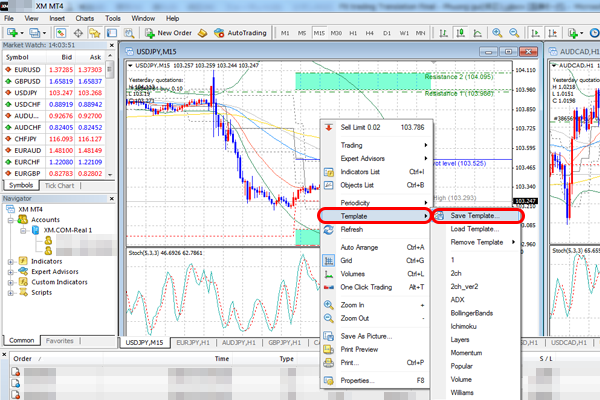Select the bar chart toolbar icon
The height and width of the screenshot is (400, 600).
point(443,33)
